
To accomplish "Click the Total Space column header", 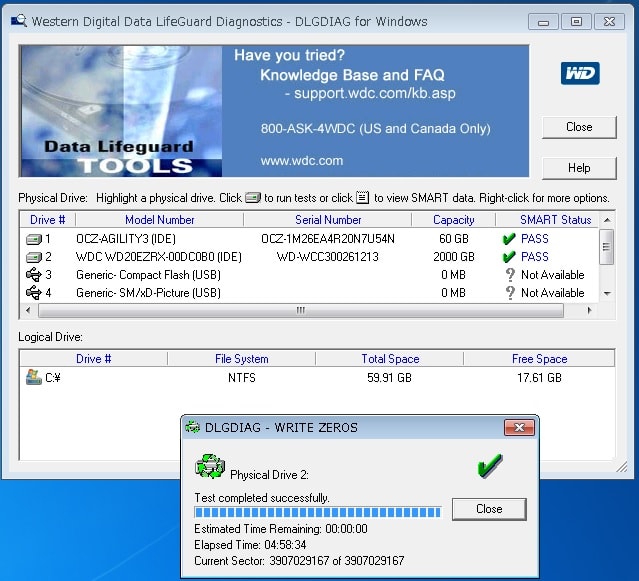I will pos(390,359).
